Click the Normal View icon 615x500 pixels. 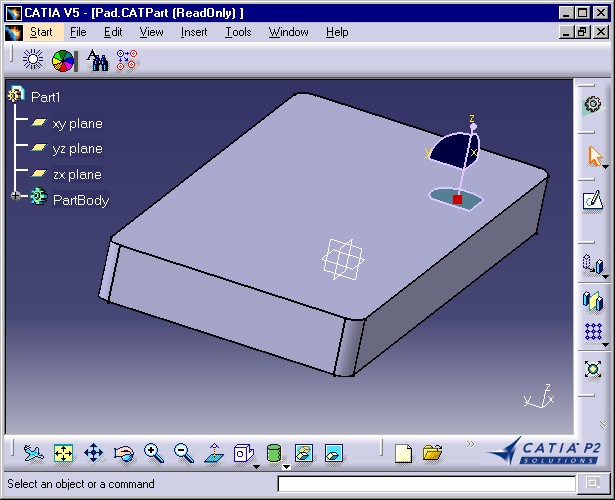coord(213,453)
